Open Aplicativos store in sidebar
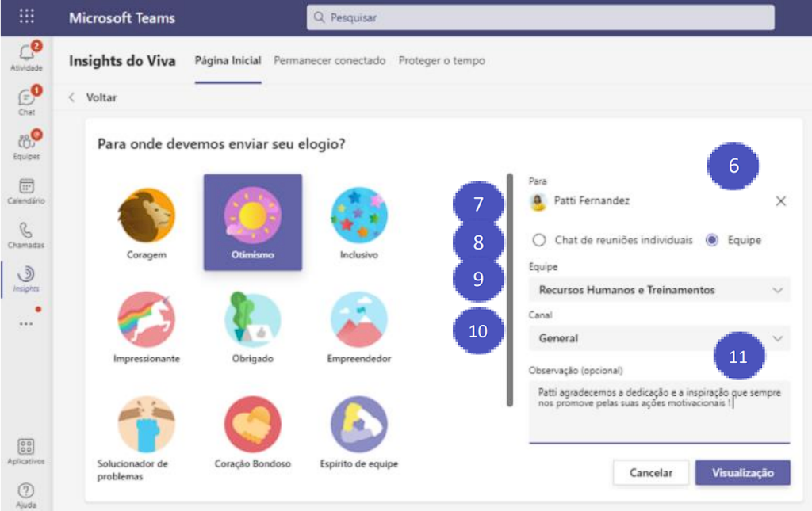Image resolution: width=812 pixels, height=511 pixels. pos(26,452)
